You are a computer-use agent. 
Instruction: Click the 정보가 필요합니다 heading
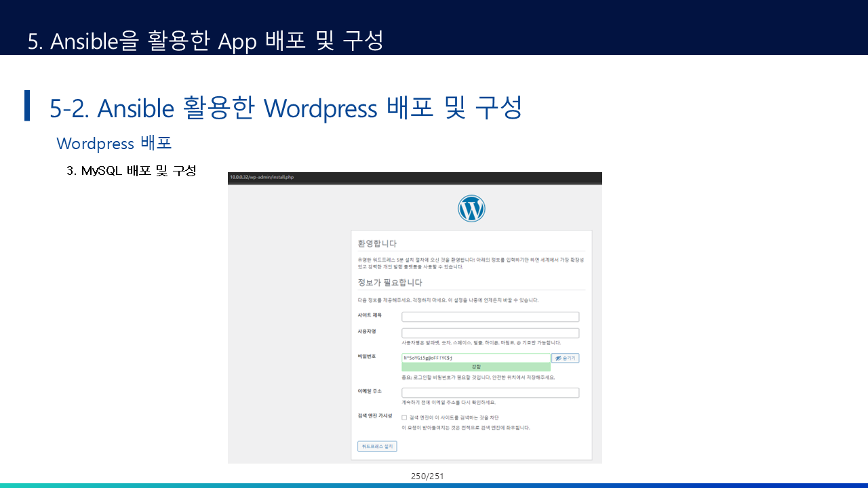[390, 283]
